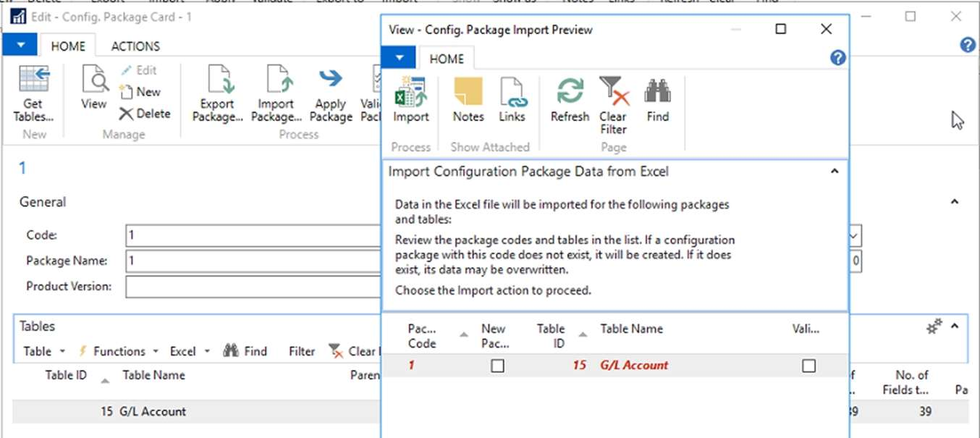Open the Links attachment icon
980x438 pixels.
point(512,93)
